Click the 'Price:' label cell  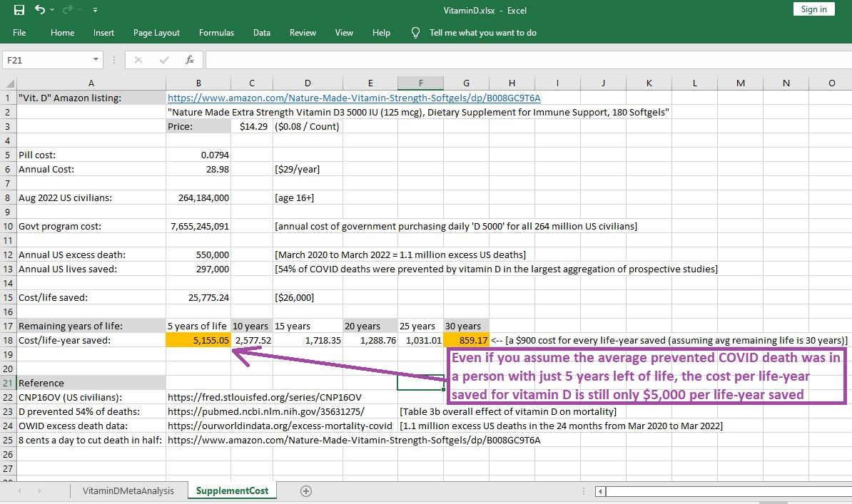coord(198,127)
